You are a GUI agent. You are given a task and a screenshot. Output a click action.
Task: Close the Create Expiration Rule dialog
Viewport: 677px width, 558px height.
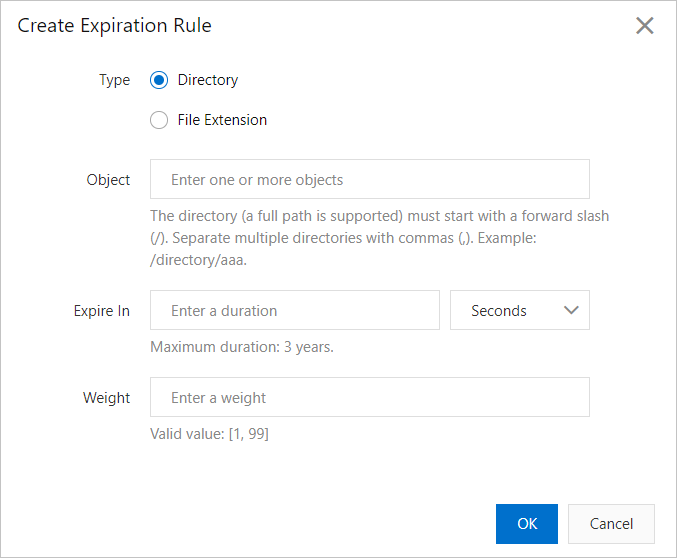pyautogui.click(x=645, y=26)
